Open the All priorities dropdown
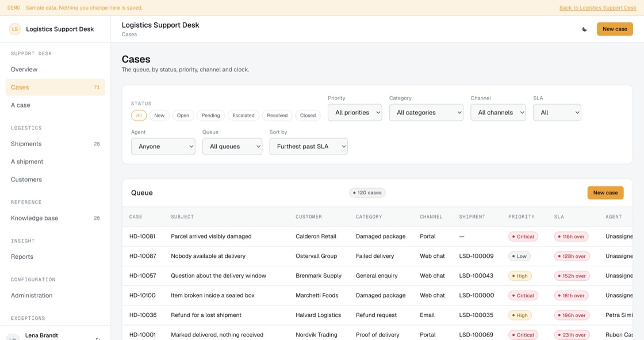The height and width of the screenshot is (340, 644). coord(355,113)
